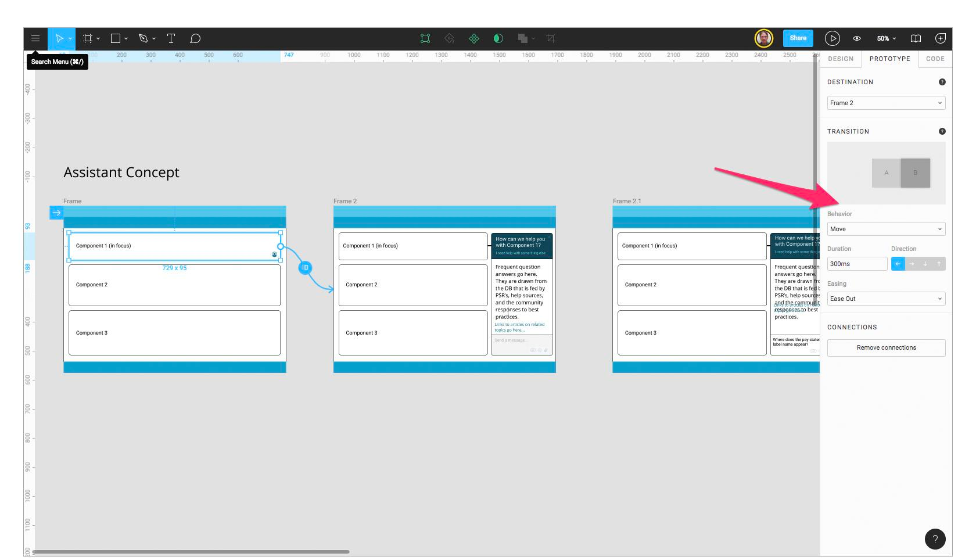Select Component 2 in Frame 2
Image resolution: width=976 pixels, height=560 pixels.
click(x=413, y=285)
